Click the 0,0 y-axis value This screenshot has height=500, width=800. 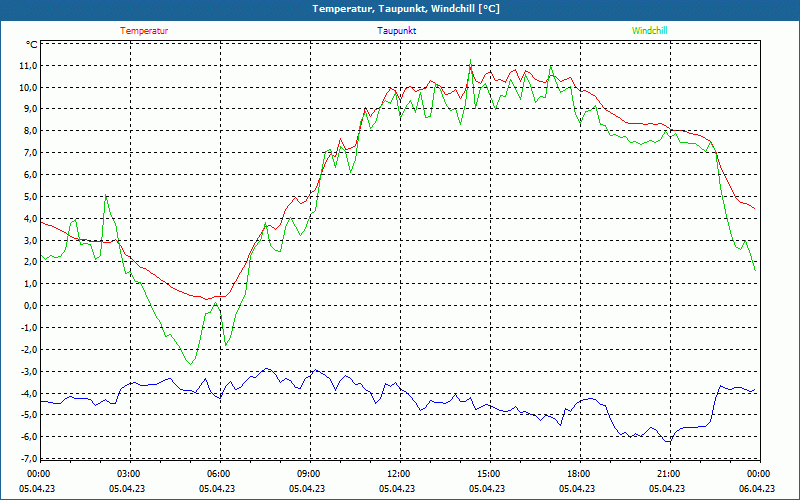(30, 306)
